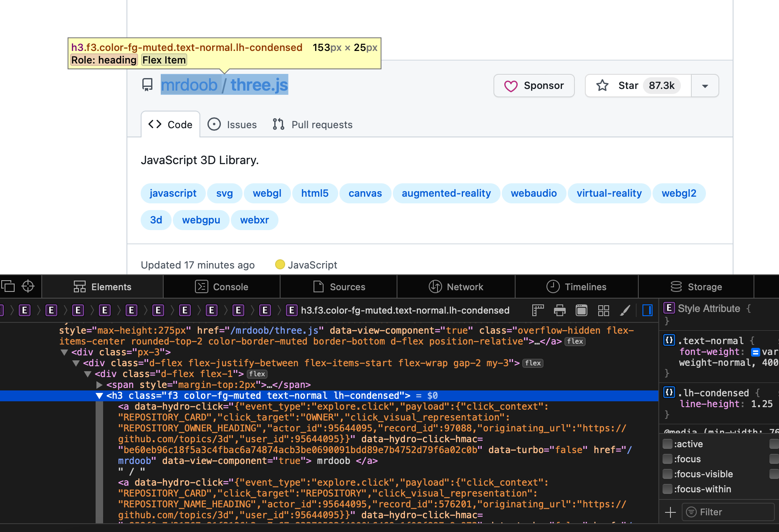The height and width of the screenshot is (532, 779).
Task: Open the webgpu topic tag
Action: [201, 220]
